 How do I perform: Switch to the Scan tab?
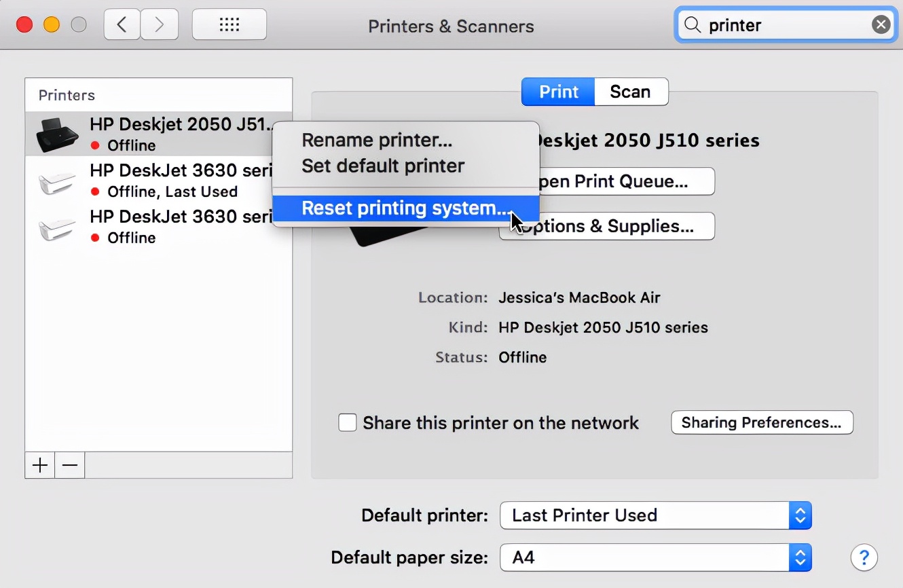[630, 92]
